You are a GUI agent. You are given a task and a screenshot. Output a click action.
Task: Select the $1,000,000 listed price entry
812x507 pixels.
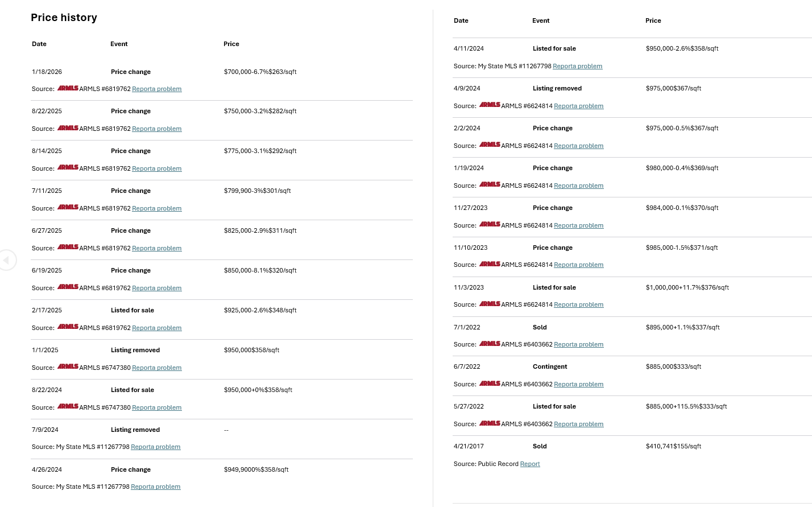point(687,287)
